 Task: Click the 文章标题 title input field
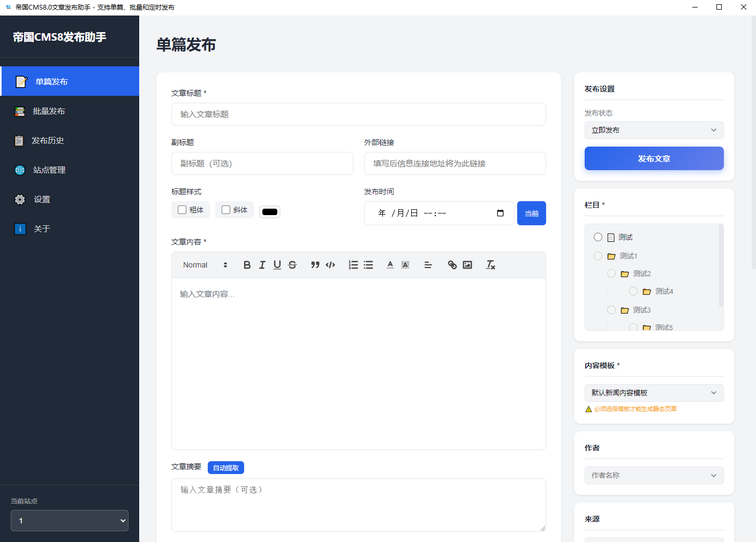coord(358,114)
